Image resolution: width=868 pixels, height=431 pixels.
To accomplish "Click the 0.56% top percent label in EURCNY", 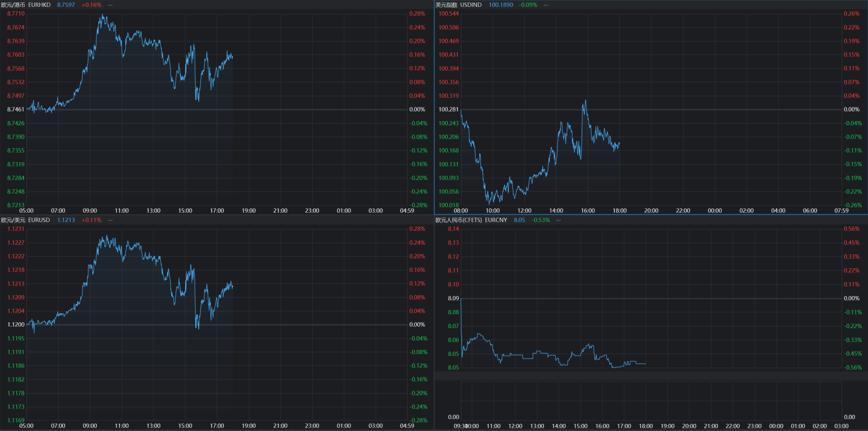I will [852, 229].
